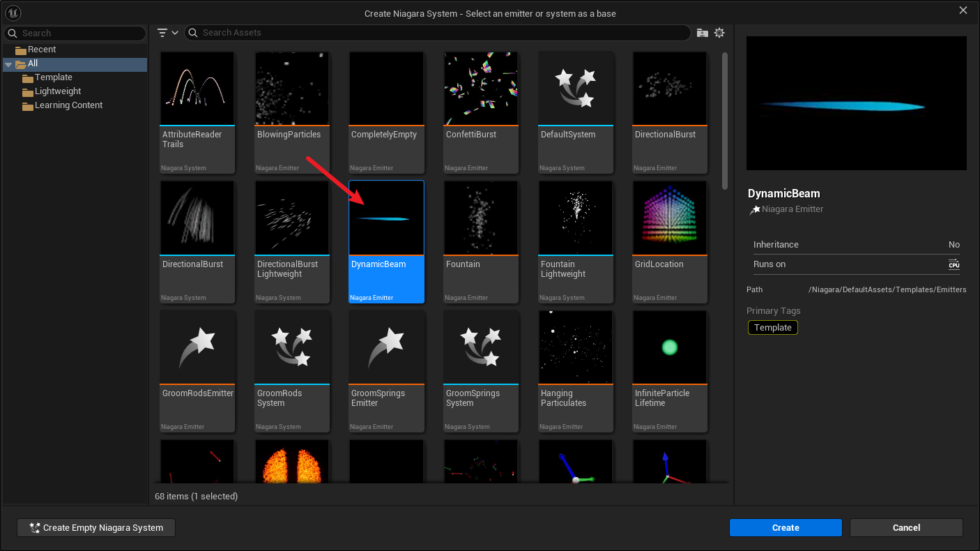Viewport: 980px width, 551px height.
Task: Click the Template primary tag
Action: [772, 328]
